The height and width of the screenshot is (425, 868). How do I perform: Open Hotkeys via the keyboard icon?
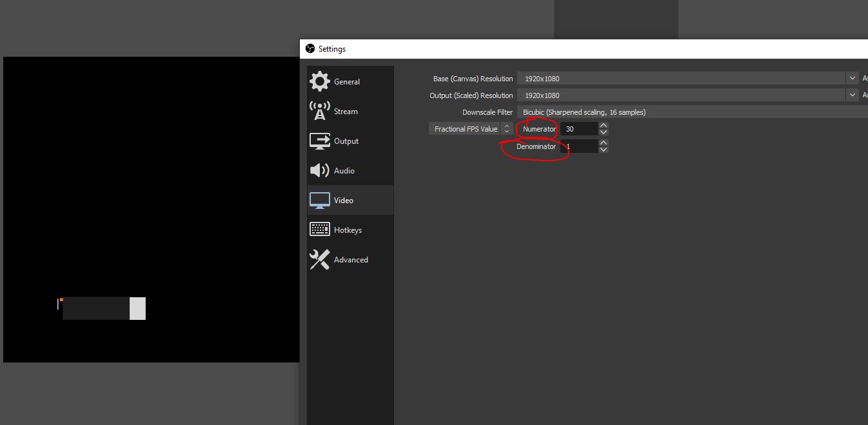pyautogui.click(x=319, y=229)
